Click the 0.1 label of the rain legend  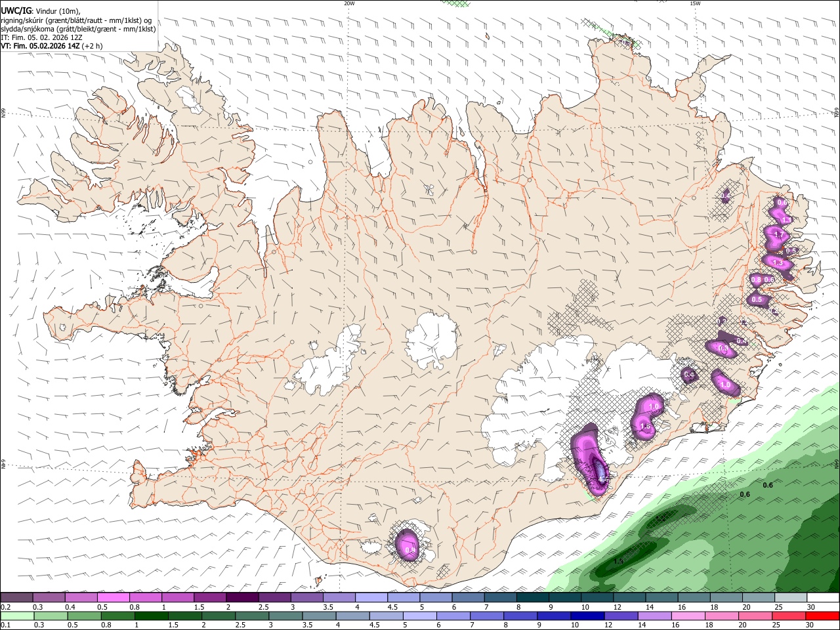pos(5,625)
